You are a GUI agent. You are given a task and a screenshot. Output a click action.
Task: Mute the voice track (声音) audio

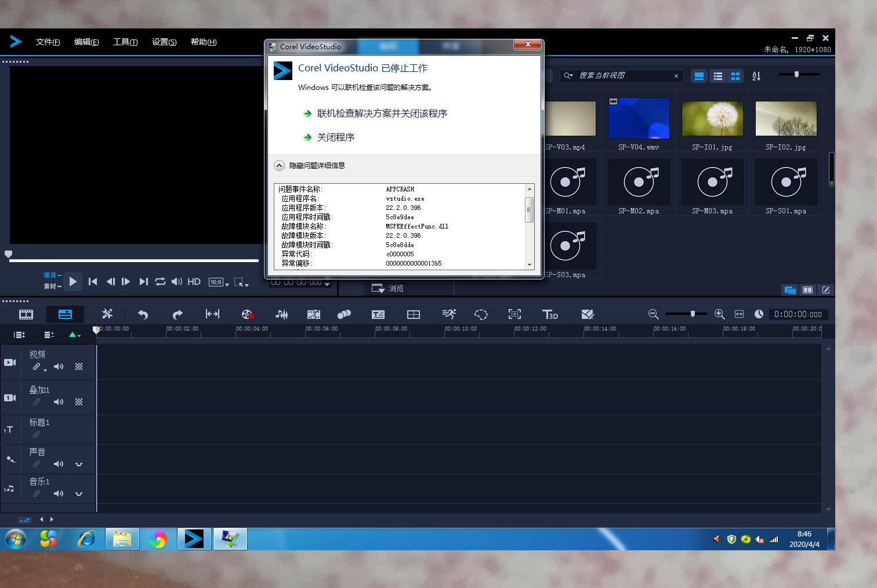[x=59, y=464]
